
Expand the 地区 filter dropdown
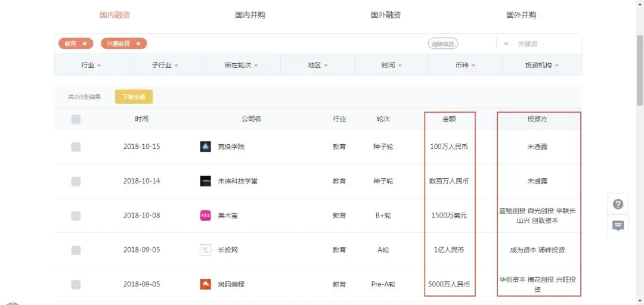(x=317, y=65)
